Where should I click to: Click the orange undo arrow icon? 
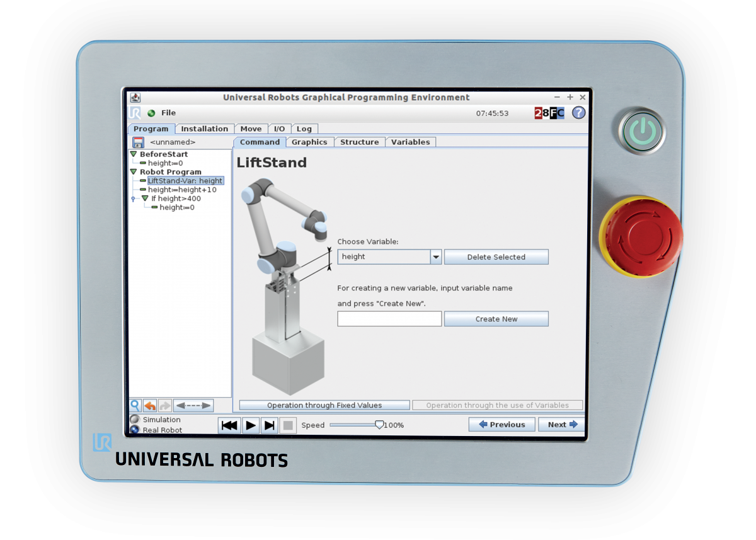[x=150, y=405]
